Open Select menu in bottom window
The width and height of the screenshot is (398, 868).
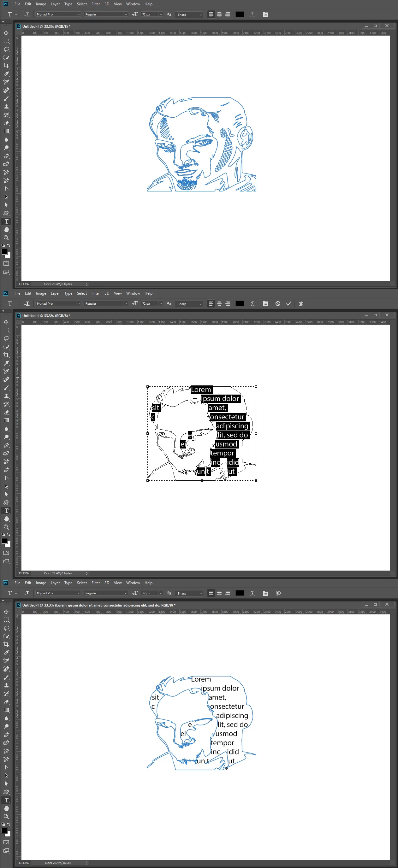[82, 583]
